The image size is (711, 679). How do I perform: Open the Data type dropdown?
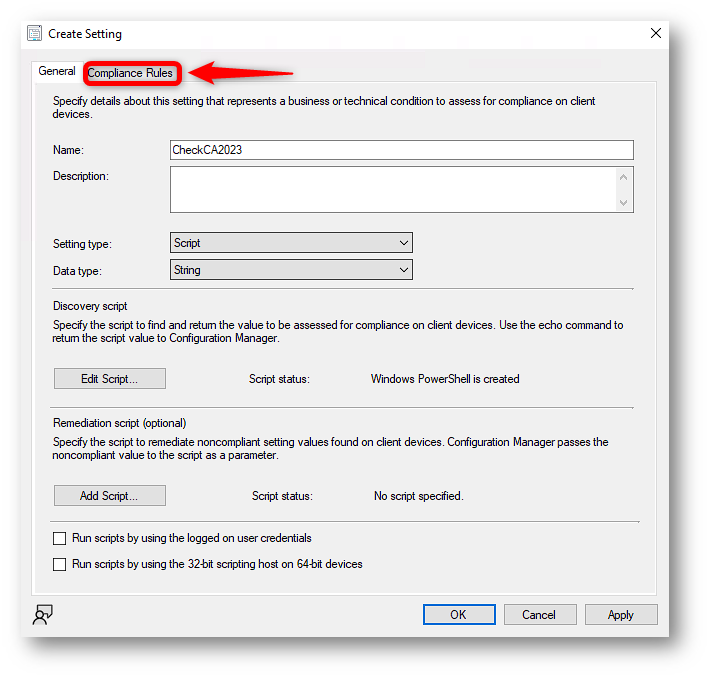click(x=291, y=270)
